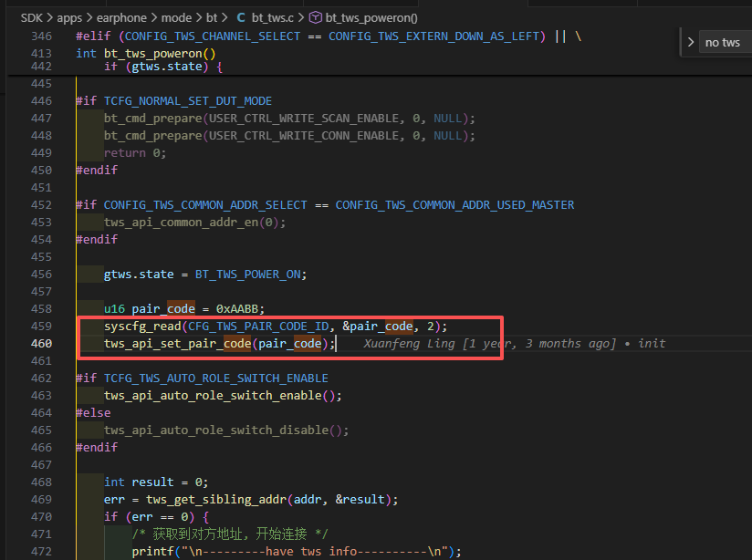The width and height of the screenshot is (752, 560).
Task: Click BT_TWS_POWER_ON on line 456
Action: [247, 274]
